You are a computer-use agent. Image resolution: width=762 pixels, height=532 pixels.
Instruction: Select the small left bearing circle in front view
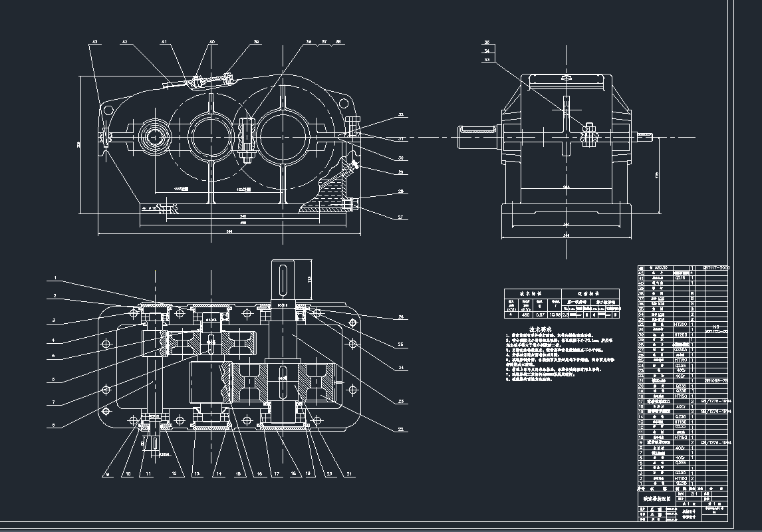click(x=156, y=138)
